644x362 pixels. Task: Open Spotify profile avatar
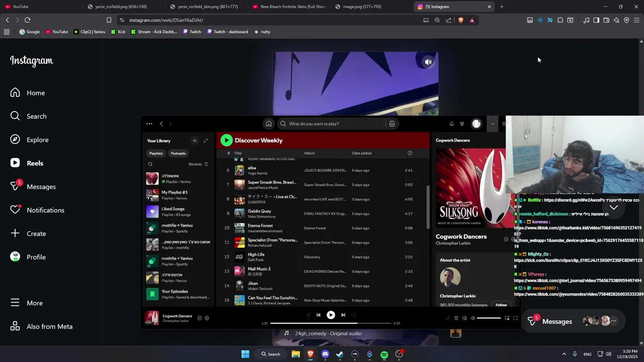pyautogui.click(x=476, y=124)
